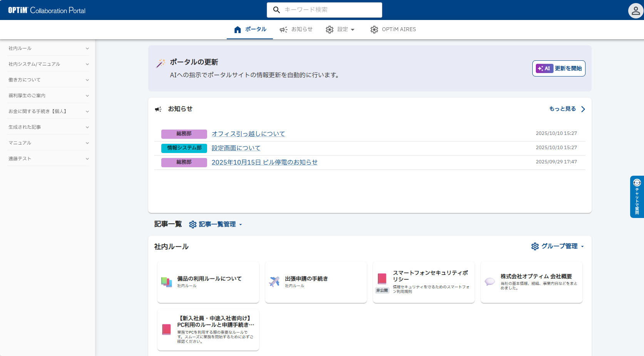
Task: Click the user account icon in top bar
Action: (635, 10)
